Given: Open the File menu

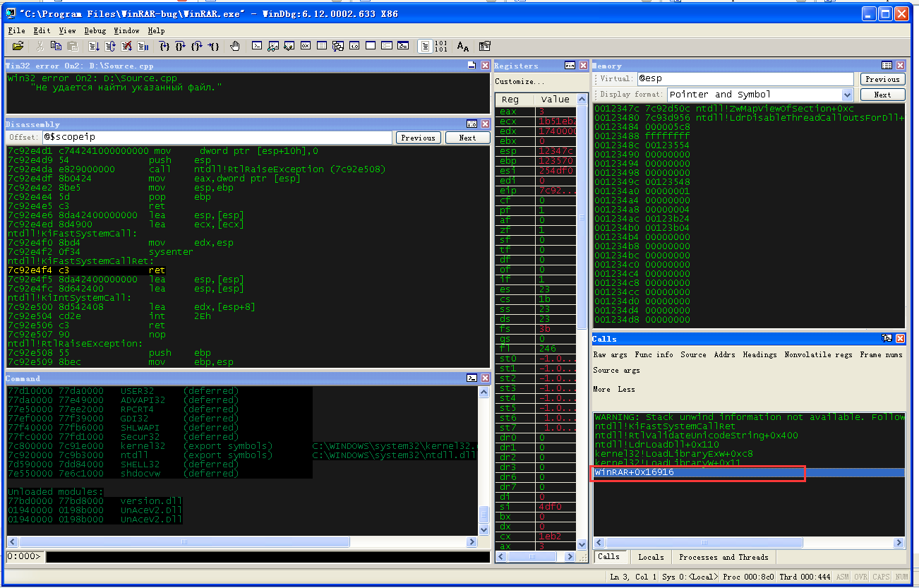Looking at the screenshot, I should tap(16, 30).
